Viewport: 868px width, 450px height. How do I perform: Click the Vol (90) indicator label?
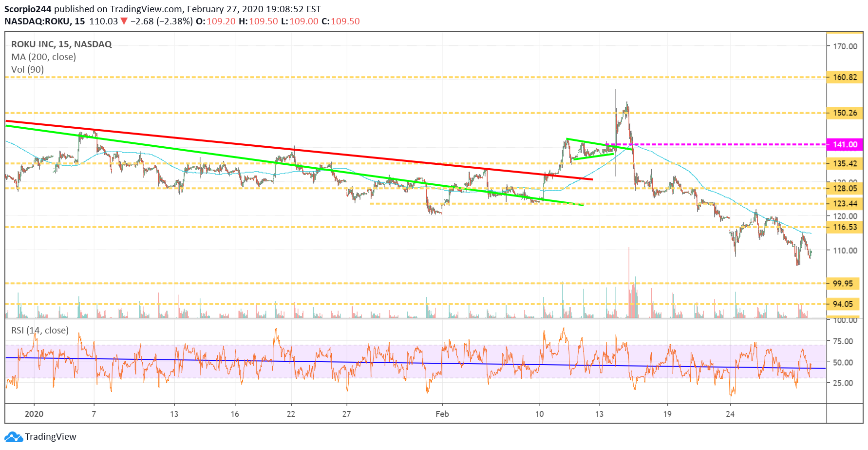[x=27, y=69]
